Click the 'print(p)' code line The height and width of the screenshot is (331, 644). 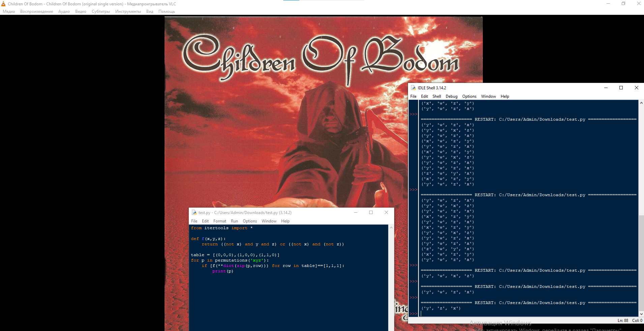(223, 271)
